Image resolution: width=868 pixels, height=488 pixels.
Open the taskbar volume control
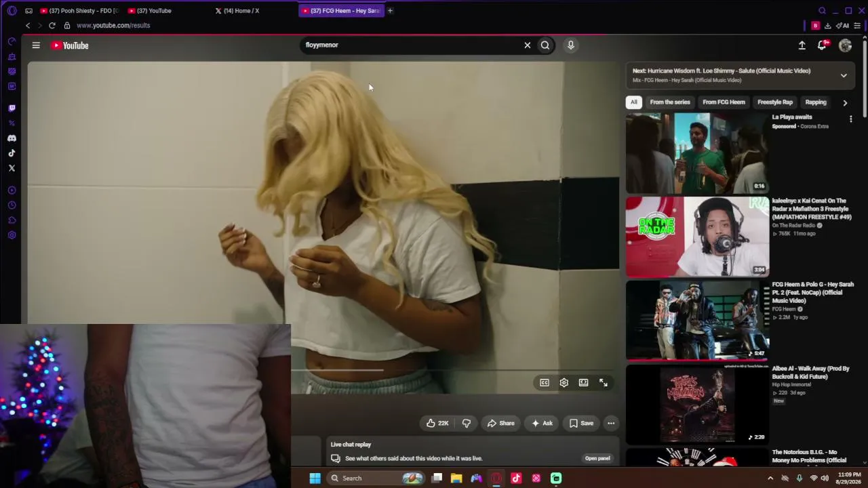[825, 479]
